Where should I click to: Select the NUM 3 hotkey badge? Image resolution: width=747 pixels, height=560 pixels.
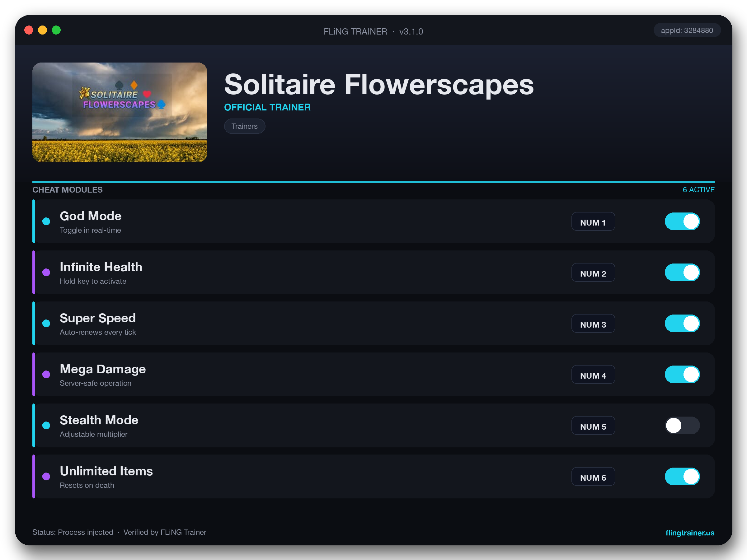[x=593, y=324]
